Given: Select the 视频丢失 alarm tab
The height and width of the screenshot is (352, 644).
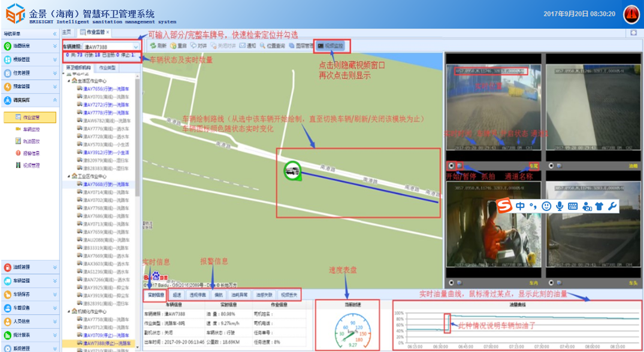Looking at the screenshot, I should coord(289,295).
